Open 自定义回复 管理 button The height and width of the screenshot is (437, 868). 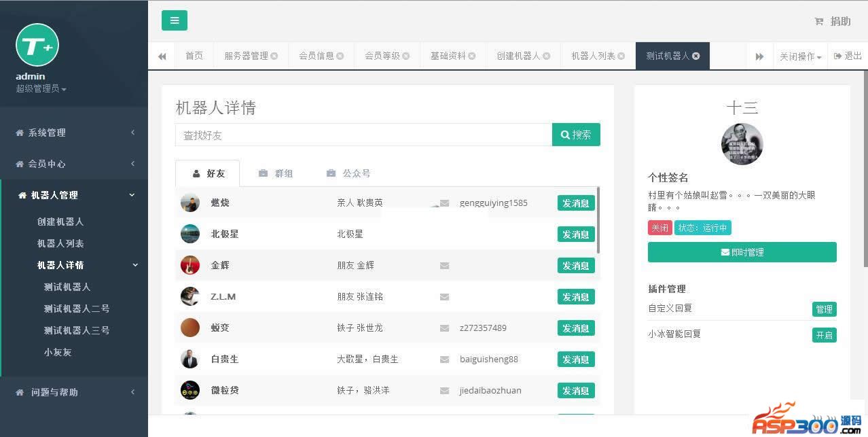click(824, 309)
